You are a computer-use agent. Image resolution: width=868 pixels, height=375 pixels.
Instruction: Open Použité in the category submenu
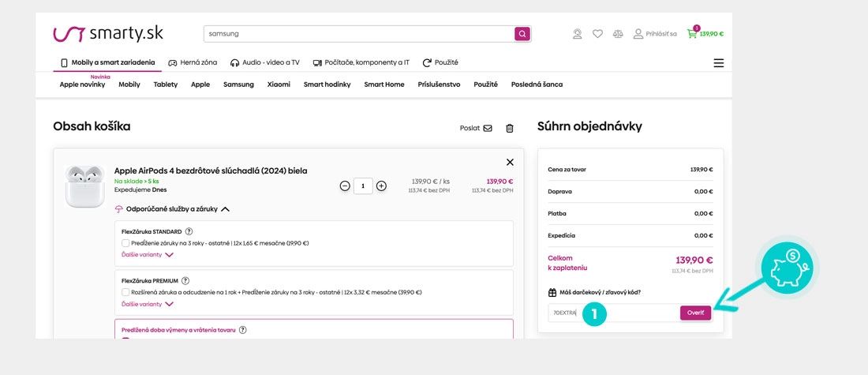pos(485,84)
